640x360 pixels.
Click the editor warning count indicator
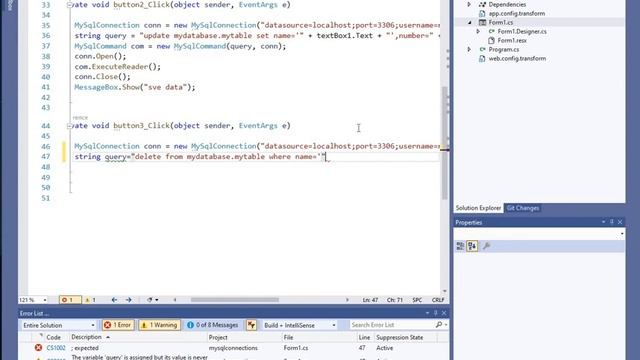coord(90,300)
